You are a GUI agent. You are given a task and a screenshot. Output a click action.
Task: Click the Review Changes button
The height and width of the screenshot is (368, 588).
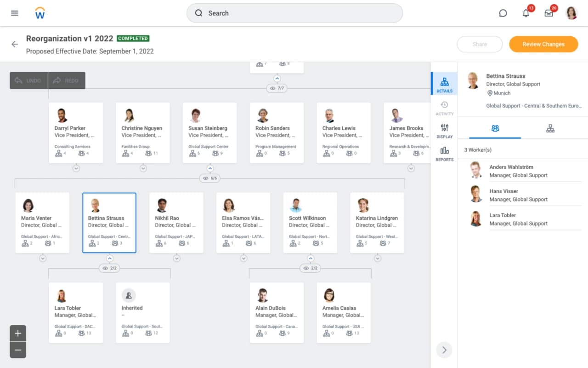pyautogui.click(x=543, y=44)
